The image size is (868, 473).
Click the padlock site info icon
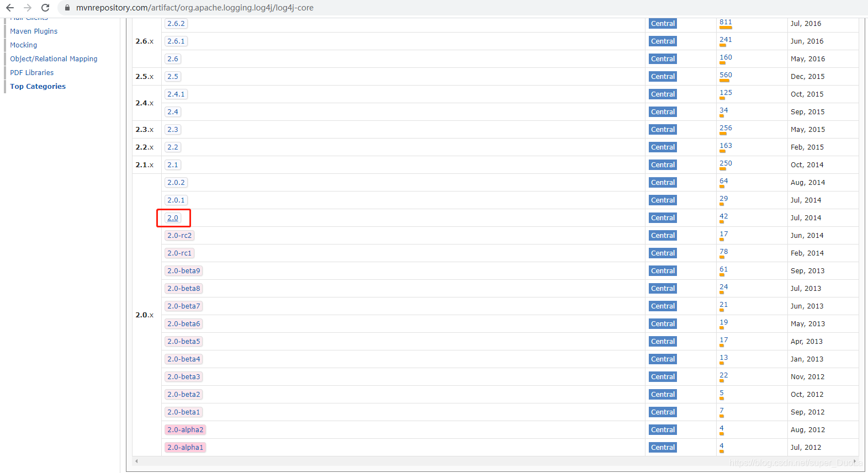(x=67, y=8)
